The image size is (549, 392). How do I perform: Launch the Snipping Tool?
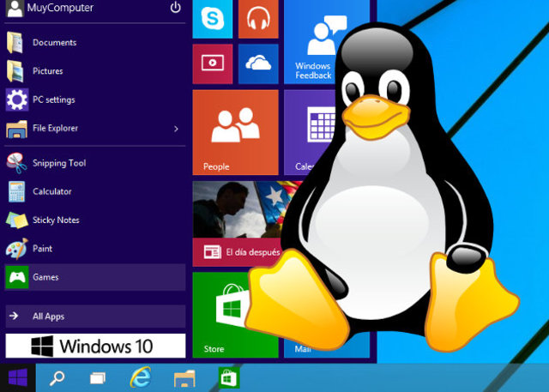pyautogui.click(x=94, y=163)
